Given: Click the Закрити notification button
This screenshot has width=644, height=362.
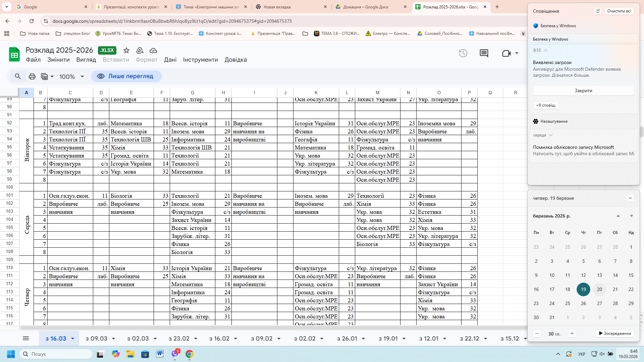Looking at the screenshot, I should point(583,90).
